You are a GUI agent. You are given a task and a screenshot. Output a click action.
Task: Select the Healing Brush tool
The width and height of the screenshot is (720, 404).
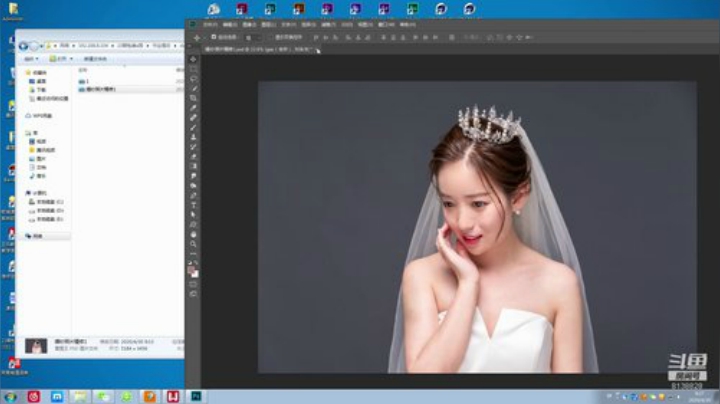tap(193, 118)
